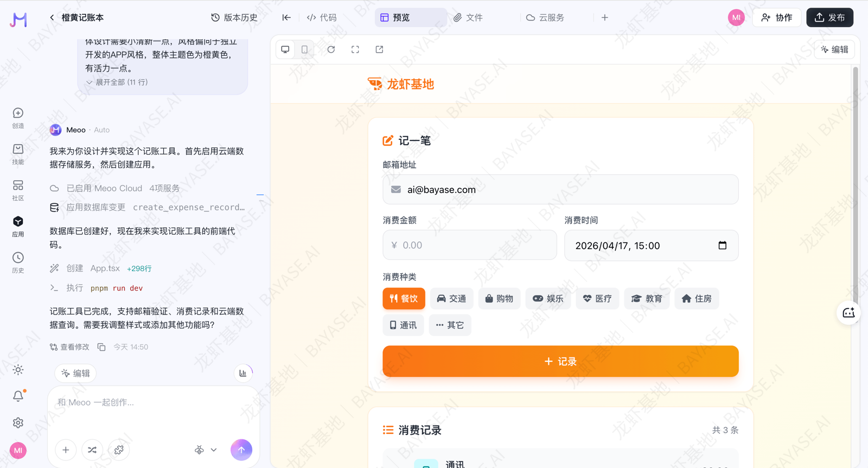Click the MI avatar at sidebar bottom

click(x=18, y=450)
